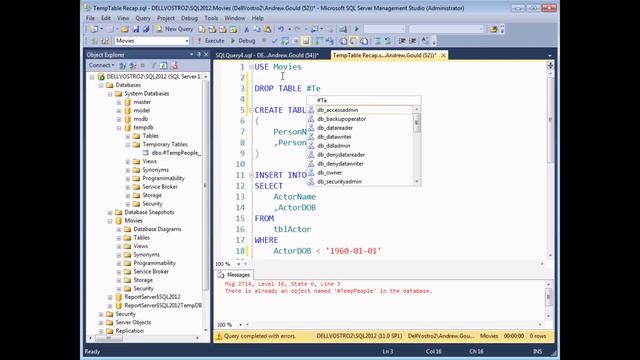Screen dimensions: 640x360
Task: Collapse the Databases folder node
Action: point(101,85)
